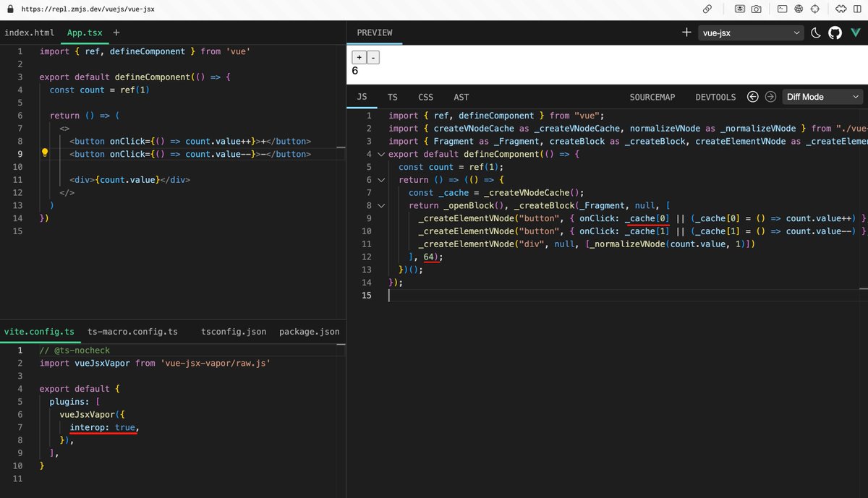Click the counter value 6 in preview
Image resolution: width=868 pixels, height=498 pixels.
(x=354, y=71)
